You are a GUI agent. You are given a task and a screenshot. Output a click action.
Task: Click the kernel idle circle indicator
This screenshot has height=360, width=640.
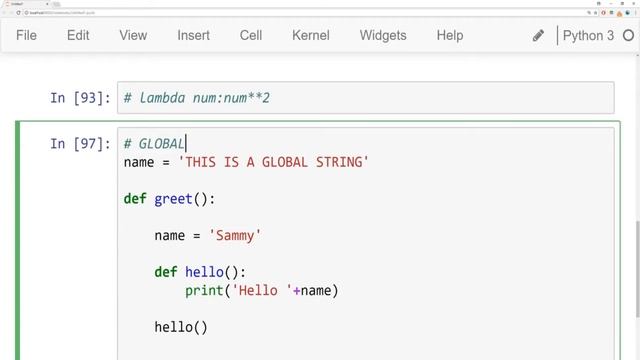point(629,36)
